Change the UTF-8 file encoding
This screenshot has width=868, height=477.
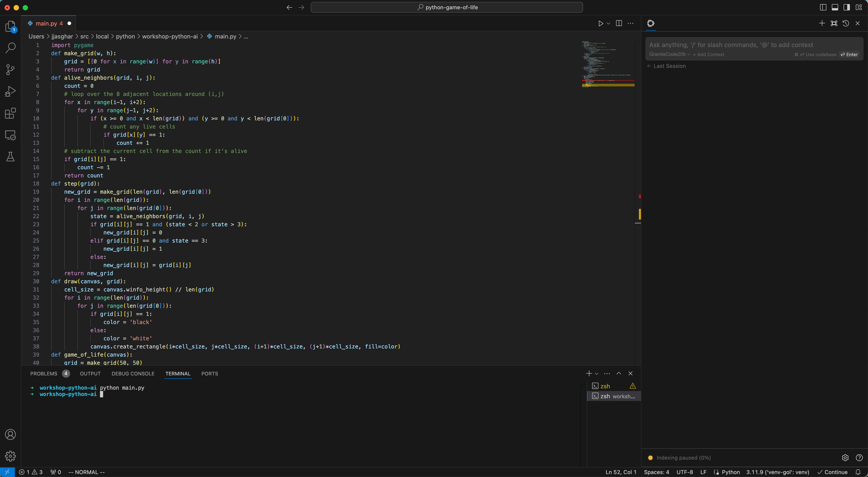(x=685, y=472)
